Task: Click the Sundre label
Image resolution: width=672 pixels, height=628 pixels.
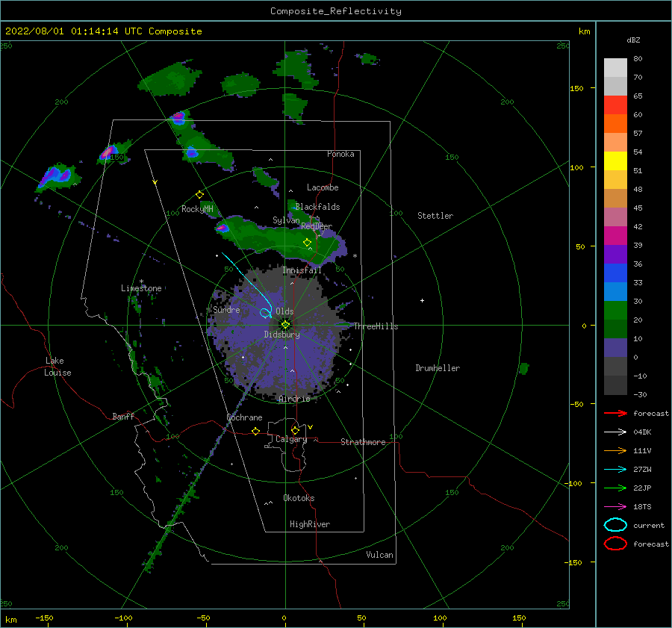Action: 226,309
